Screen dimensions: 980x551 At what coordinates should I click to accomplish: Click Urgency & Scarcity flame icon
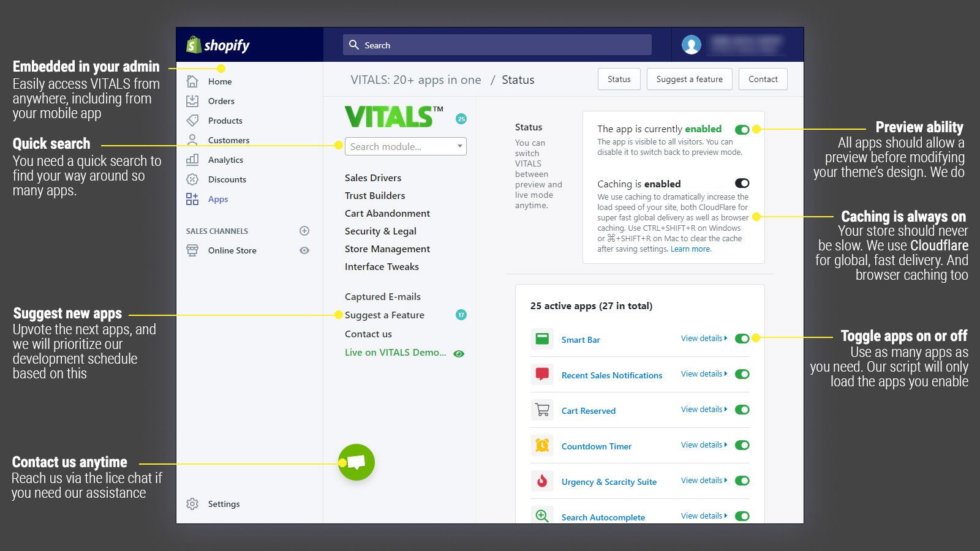[x=542, y=481]
